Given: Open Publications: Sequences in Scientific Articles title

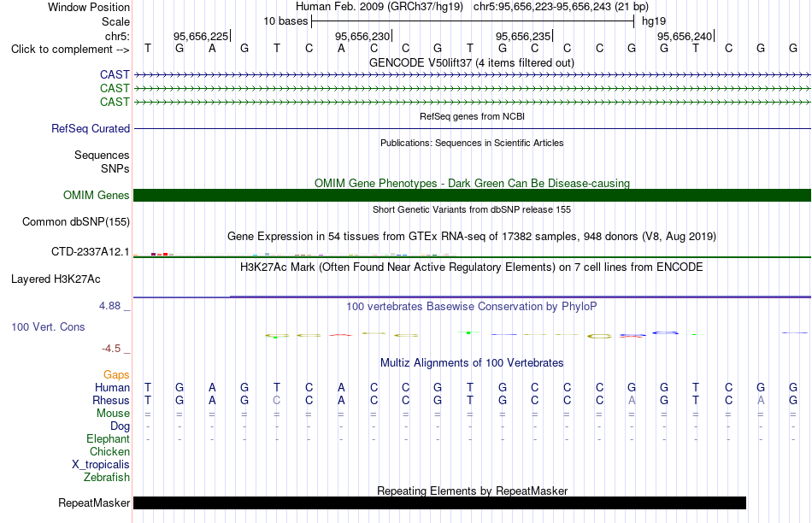Looking at the screenshot, I should (472, 143).
